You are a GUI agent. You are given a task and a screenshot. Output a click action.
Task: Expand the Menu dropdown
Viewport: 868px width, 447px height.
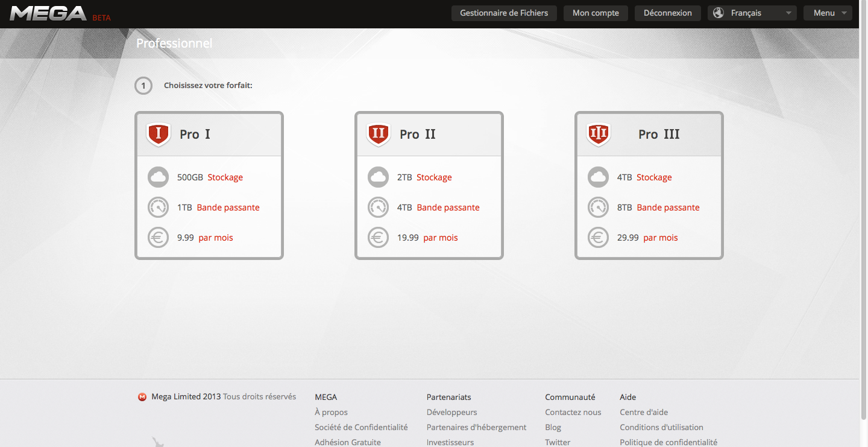pyautogui.click(x=828, y=13)
